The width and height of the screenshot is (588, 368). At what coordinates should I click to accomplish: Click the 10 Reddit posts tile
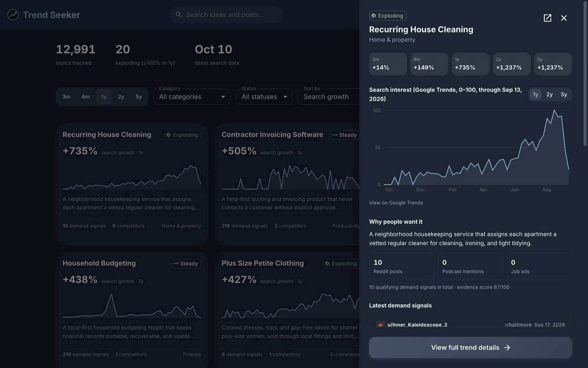[402, 266]
